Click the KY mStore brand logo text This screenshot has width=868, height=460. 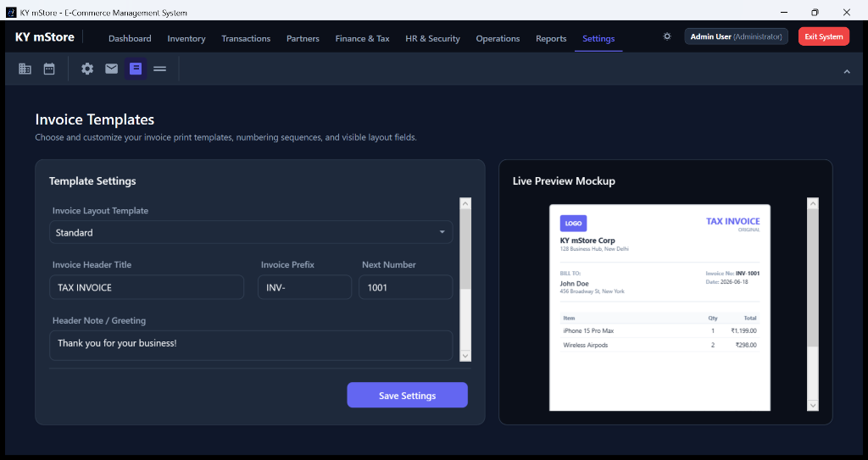[x=45, y=37]
